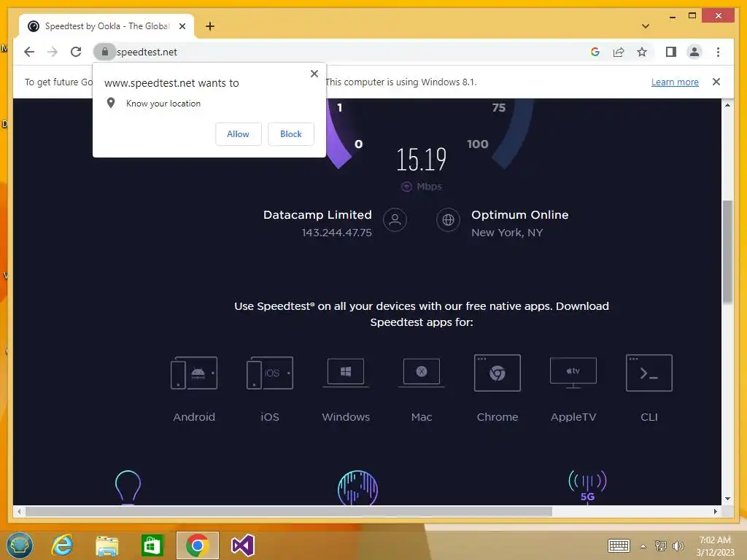Click the horizontal scroll left arrow

19,511
